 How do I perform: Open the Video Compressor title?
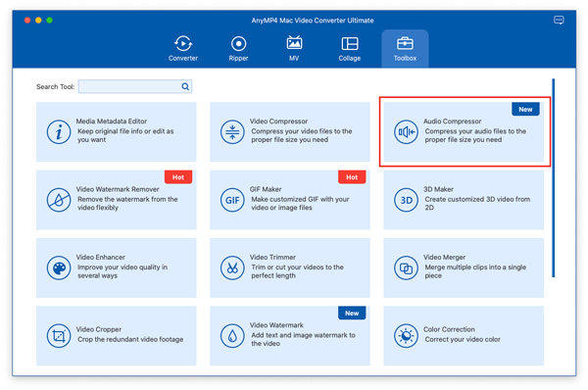pyautogui.click(x=278, y=122)
